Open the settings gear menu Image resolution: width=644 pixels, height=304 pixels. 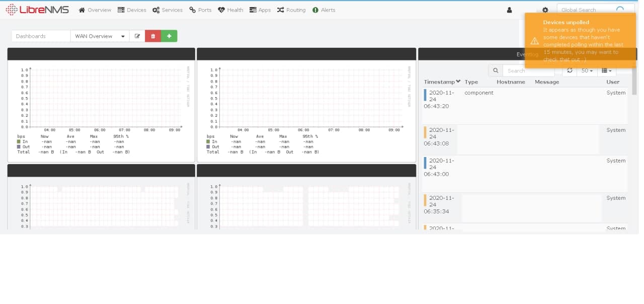click(x=545, y=10)
